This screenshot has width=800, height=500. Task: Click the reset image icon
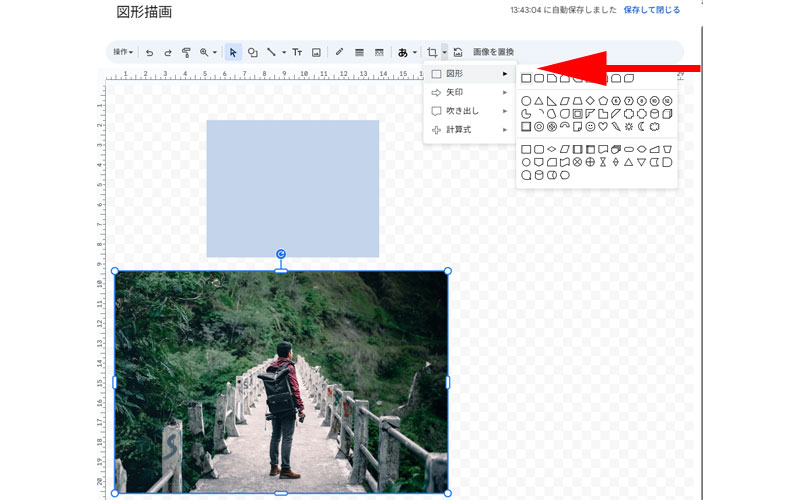[x=458, y=52]
